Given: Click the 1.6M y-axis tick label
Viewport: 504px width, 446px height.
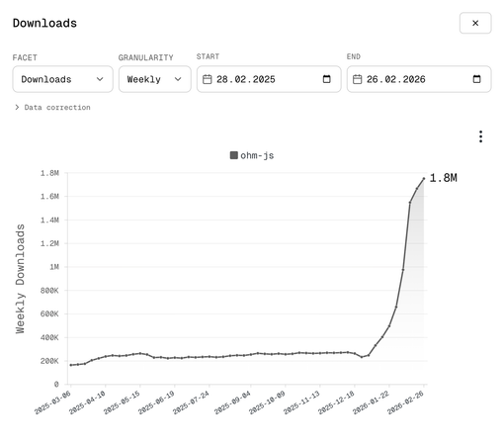Looking at the screenshot, I should (x=49, y=197).
